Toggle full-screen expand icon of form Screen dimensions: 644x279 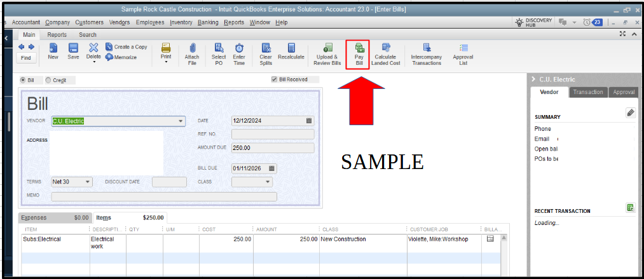tap(622, 34)
